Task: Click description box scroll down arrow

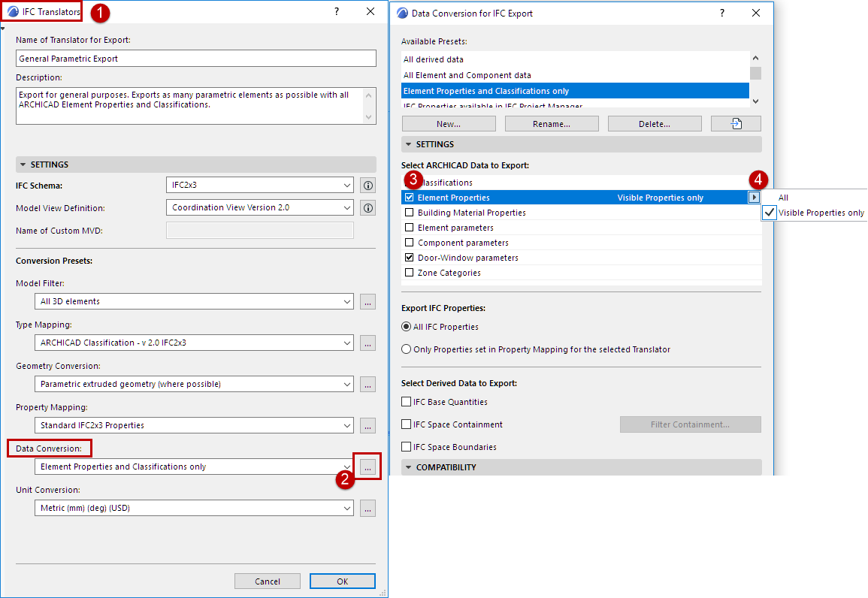Action: (369, 116)
